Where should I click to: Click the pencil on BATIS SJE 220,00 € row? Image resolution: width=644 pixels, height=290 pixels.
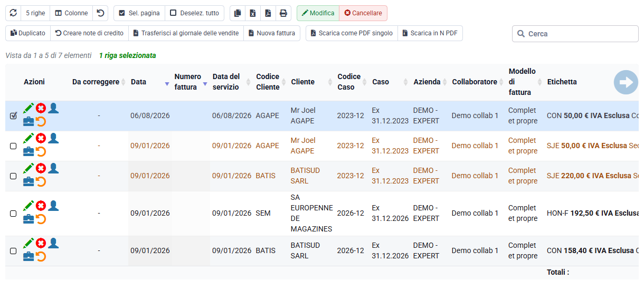(29, 168)
